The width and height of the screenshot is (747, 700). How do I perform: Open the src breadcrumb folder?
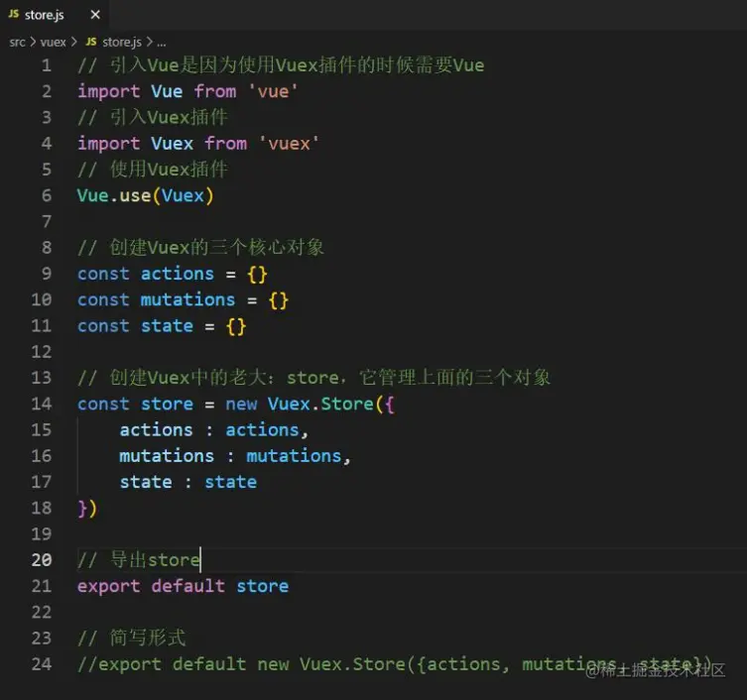tap(17, 43)
